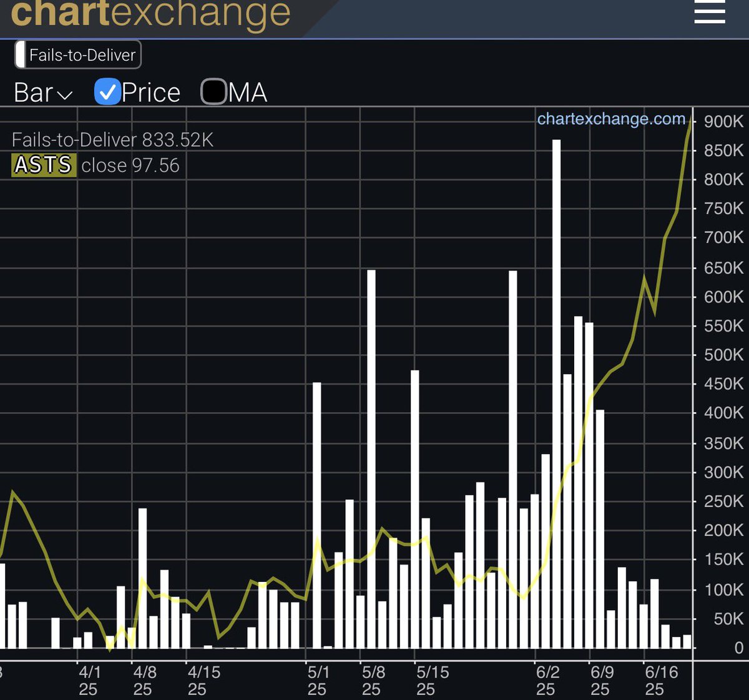Click the 5/1 25 date label

point(318,681)
